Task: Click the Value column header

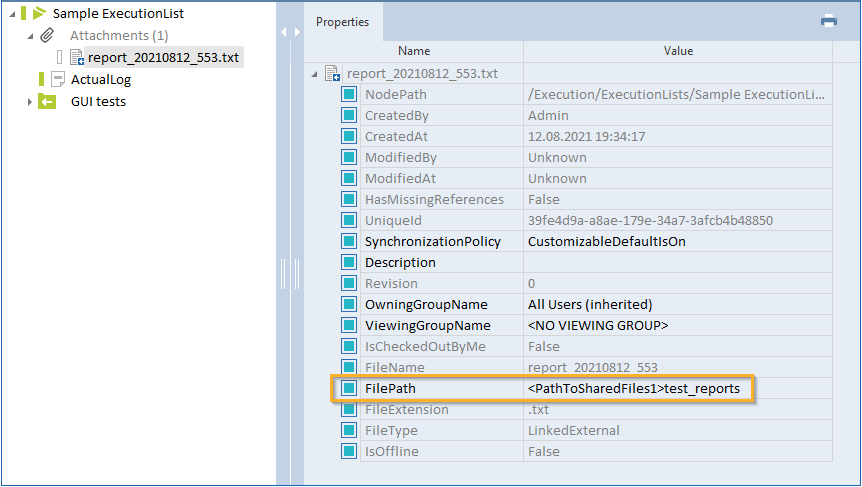Action: [x=678, y=51]
